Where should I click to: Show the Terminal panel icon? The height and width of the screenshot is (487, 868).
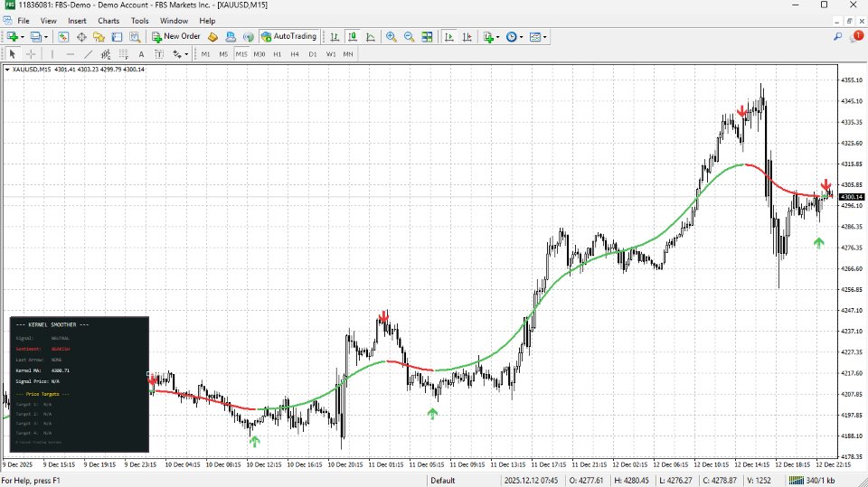point(117,37)
